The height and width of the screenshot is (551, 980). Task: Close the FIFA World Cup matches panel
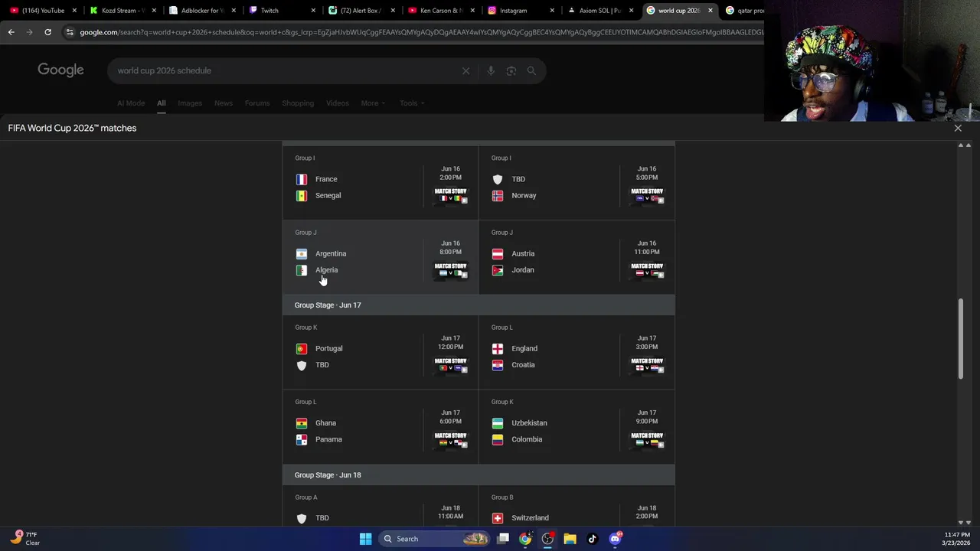click(x=958, y=128)
